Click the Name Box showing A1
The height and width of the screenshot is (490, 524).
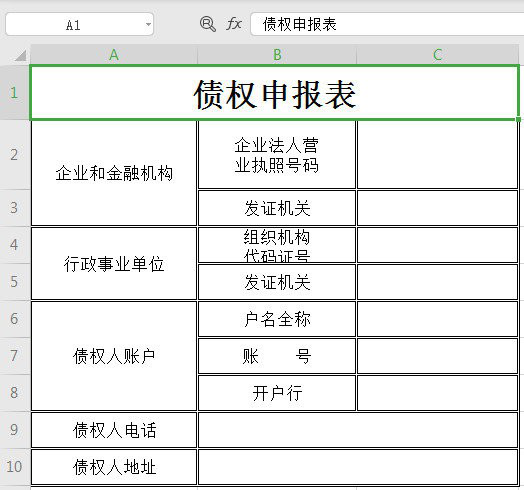80,24
